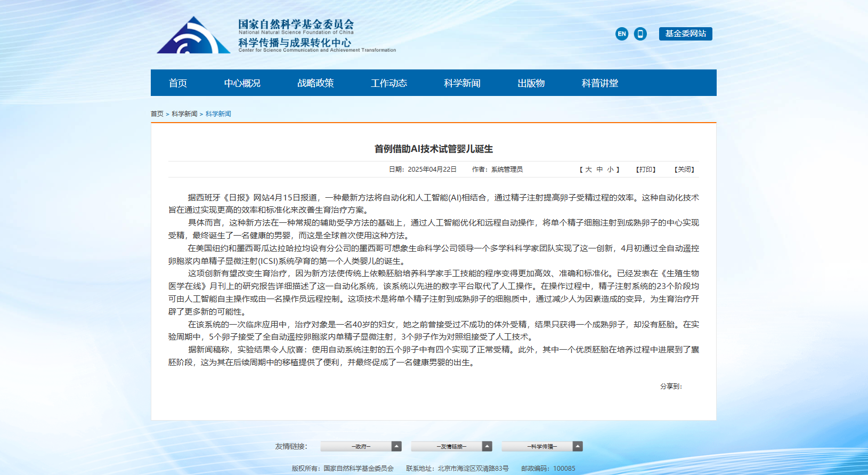Set font size to 大 (large)
Screen dimensions: 868x475
(x=588, y=170)
